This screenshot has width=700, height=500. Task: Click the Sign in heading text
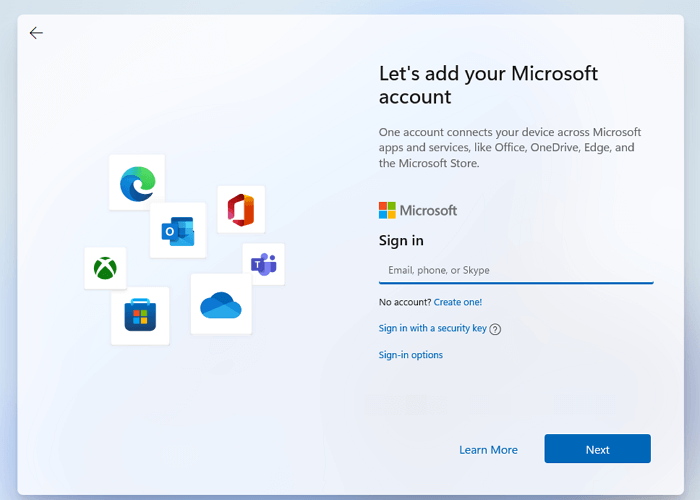pos(401,241)
